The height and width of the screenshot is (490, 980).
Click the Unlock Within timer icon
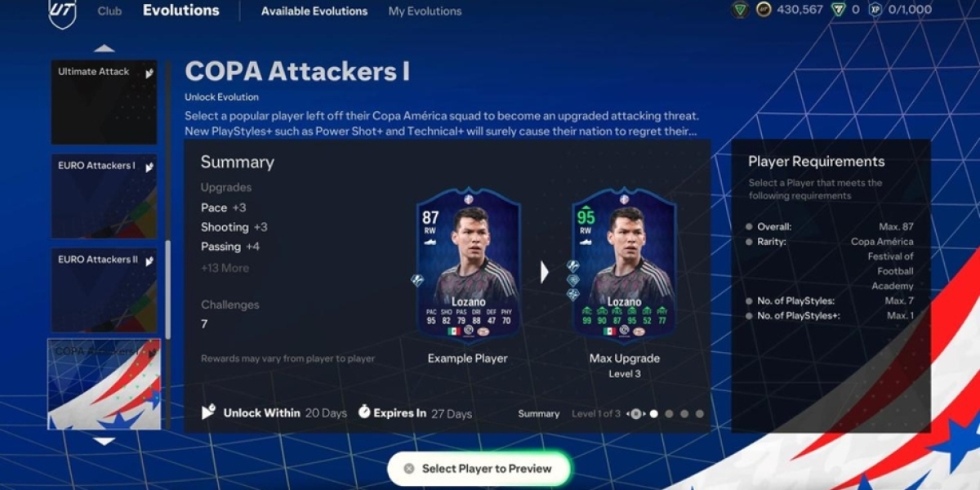click(209, 412)
